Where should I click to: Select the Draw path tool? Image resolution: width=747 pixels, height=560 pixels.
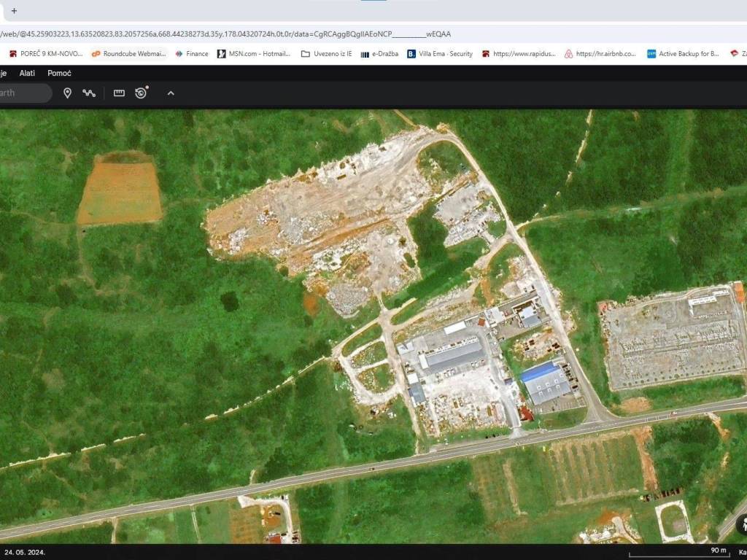(89, 93)
